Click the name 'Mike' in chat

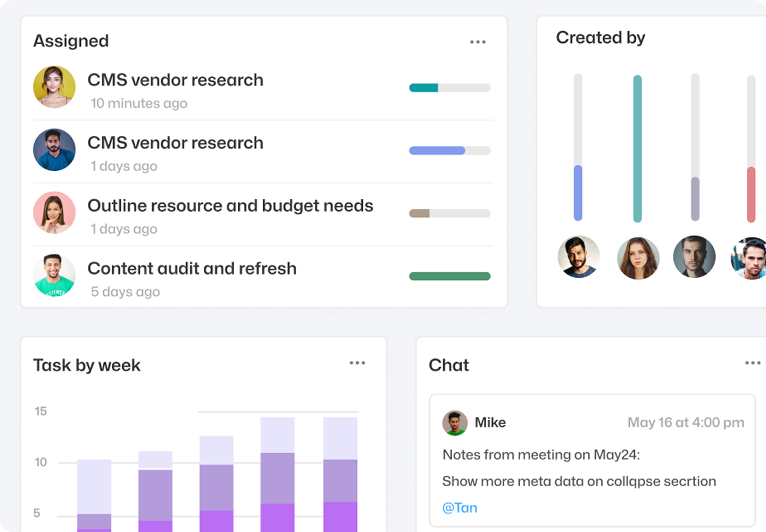coord(490,422)
